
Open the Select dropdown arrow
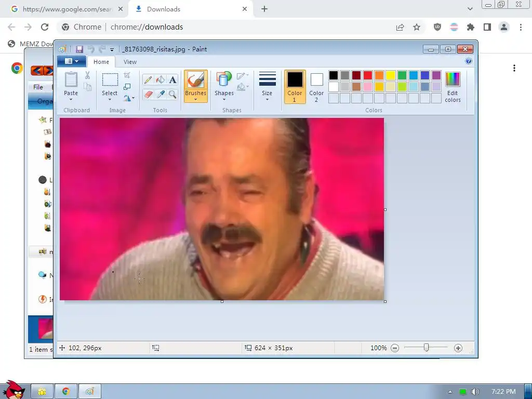point(110,99)
